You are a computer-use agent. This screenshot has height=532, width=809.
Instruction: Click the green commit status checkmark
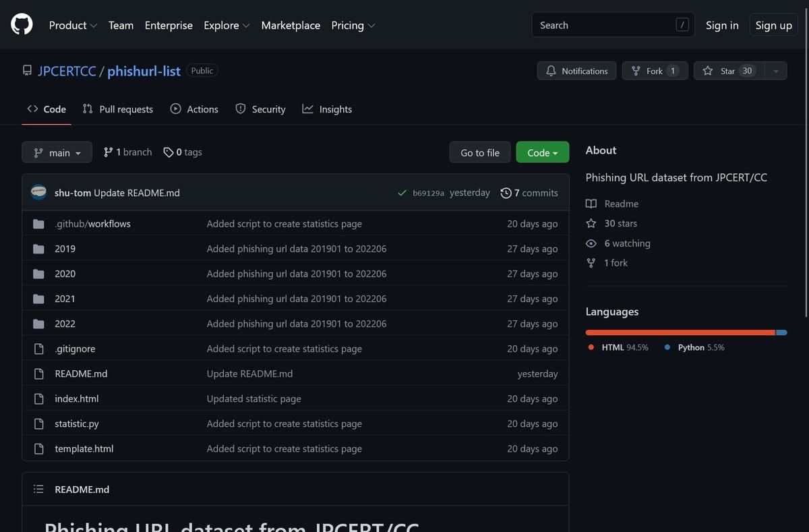[x=402, y=193]
